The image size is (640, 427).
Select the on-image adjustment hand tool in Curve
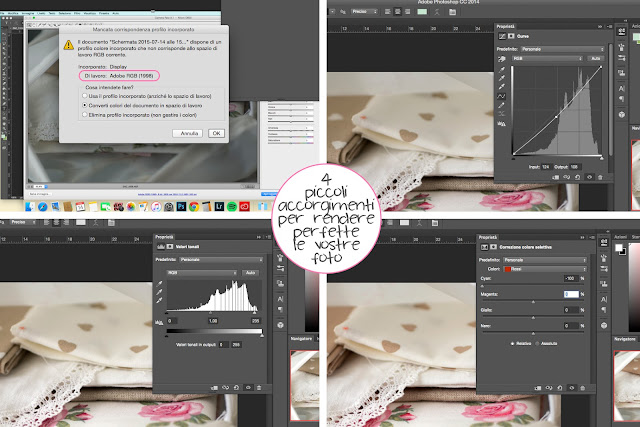(x=502, y=59)
